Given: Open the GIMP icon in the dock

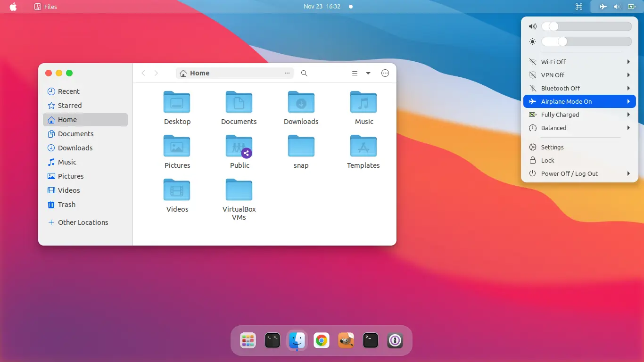Looking at the screenshot, I should (x=346, y=340).
